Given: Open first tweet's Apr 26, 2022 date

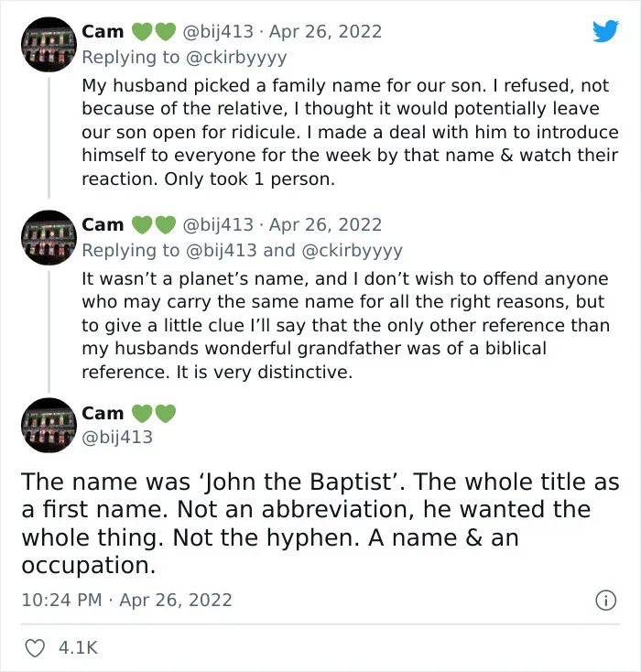Looking at the screenshot, I should [325, 32].
